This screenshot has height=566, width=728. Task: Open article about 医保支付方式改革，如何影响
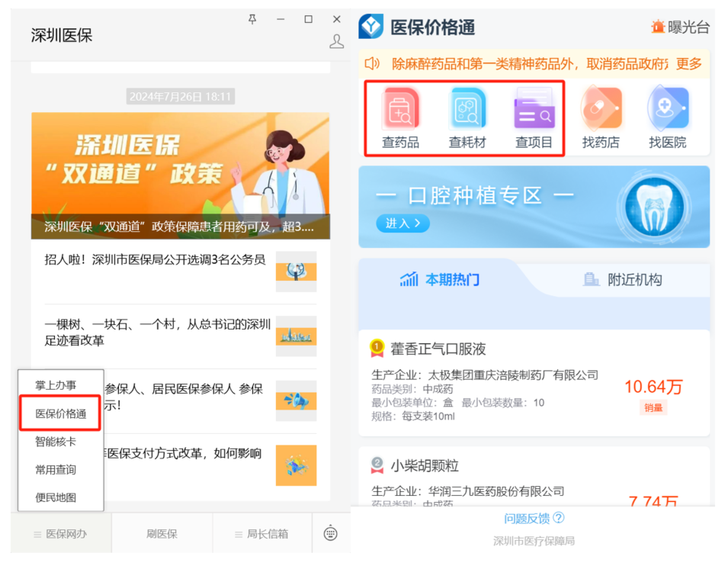183,453
